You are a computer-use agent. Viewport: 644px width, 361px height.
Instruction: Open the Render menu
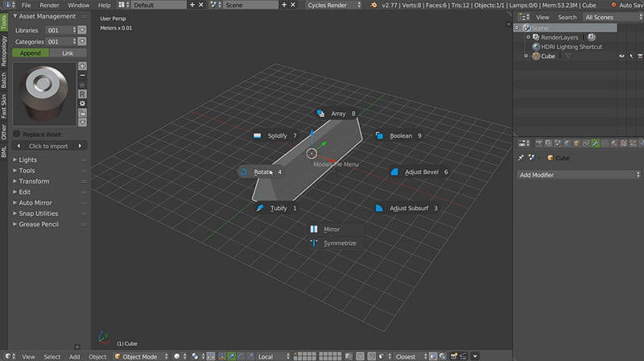(50, 5)
